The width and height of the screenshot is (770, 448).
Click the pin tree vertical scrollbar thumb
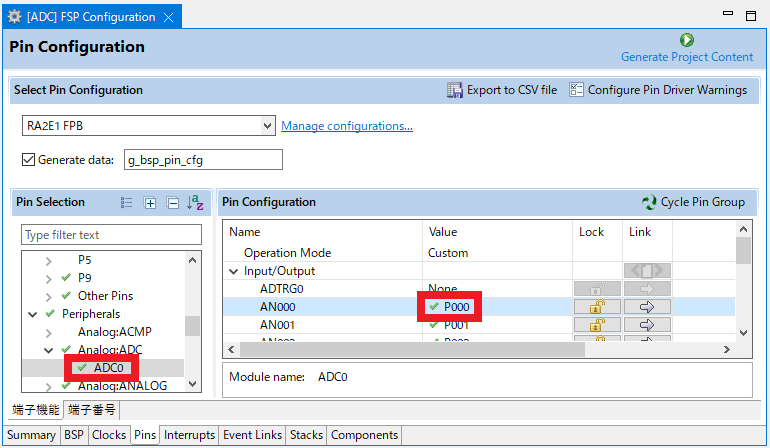192,326
